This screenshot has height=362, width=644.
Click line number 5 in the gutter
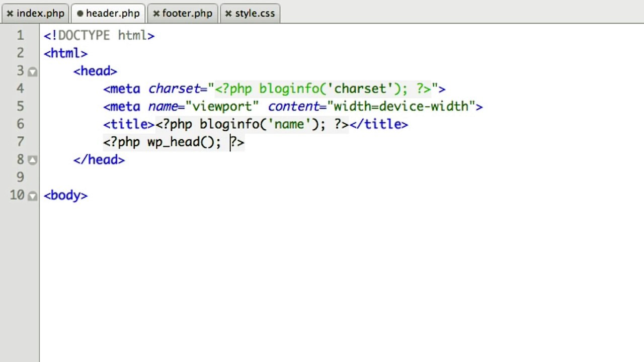pyautogui.click(x=20, y=107)
